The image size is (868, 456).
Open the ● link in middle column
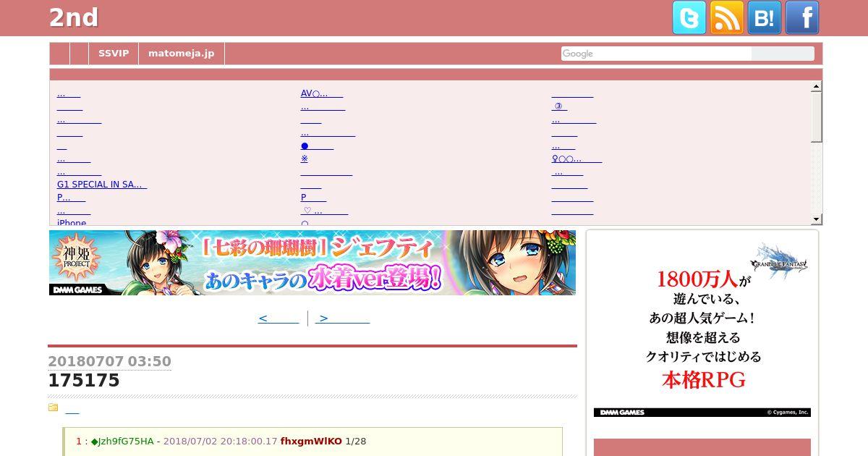(317, 145)
